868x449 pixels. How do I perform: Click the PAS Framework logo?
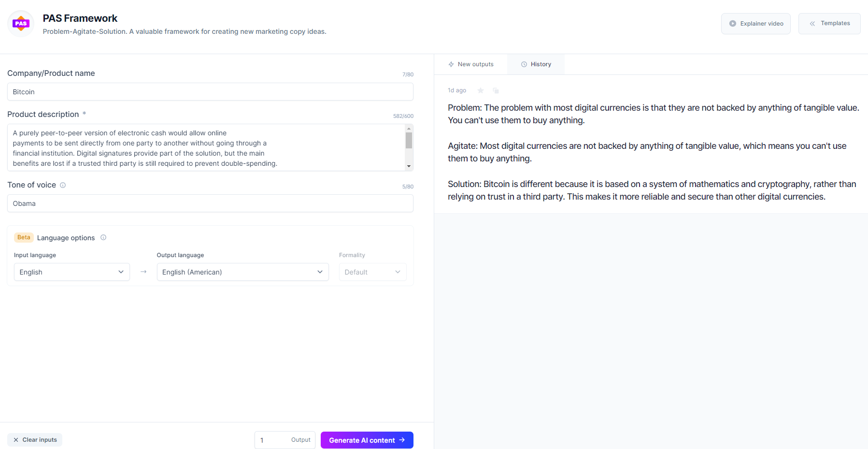coord(21,23)
